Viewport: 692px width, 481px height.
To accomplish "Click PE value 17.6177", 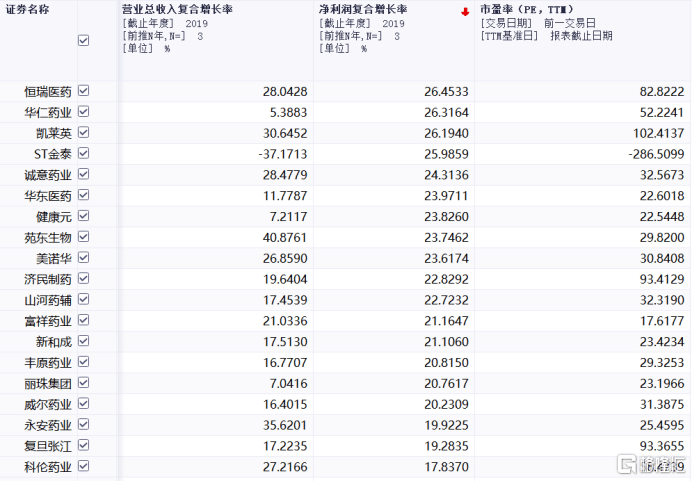I will (662, 321).
